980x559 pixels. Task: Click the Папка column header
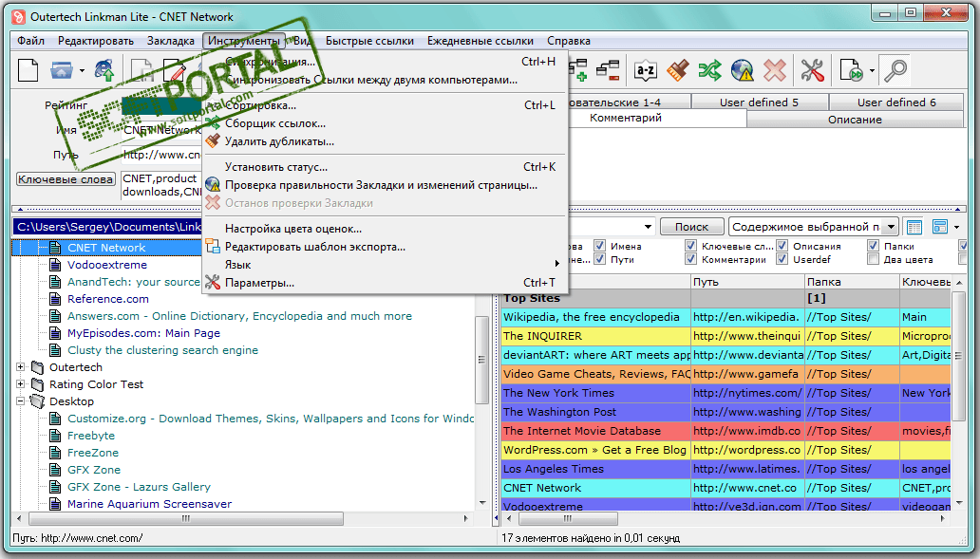[852, 282]
